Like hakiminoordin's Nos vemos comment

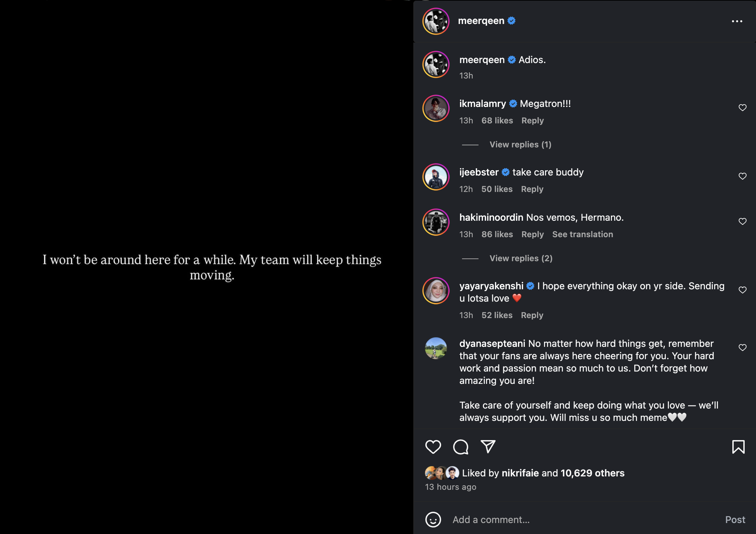(742, 221)
